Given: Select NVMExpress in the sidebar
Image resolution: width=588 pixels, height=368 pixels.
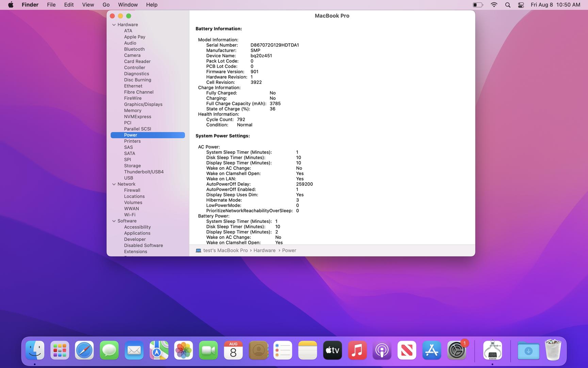Looking at the screenshot, I should click(137, 117).
